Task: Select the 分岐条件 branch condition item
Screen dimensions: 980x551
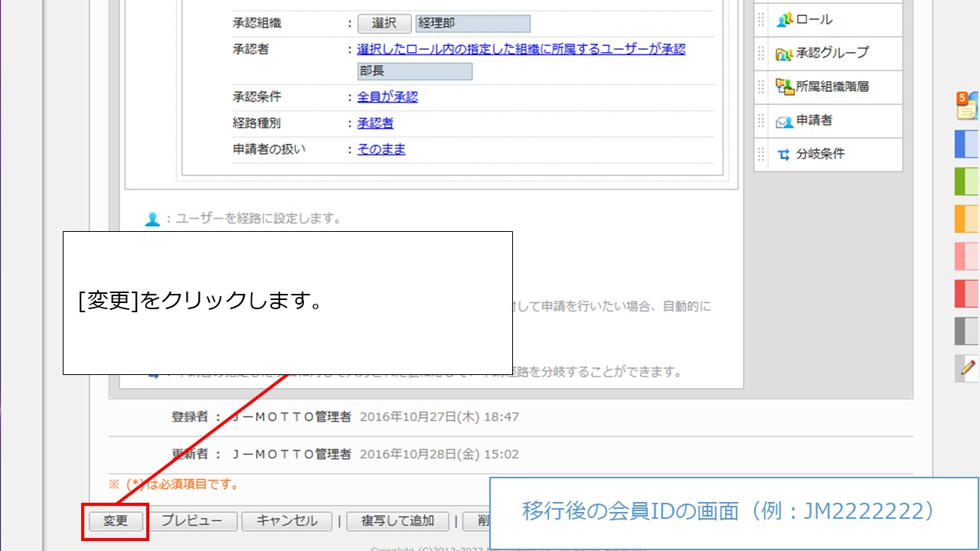Action: pos(819,154)
